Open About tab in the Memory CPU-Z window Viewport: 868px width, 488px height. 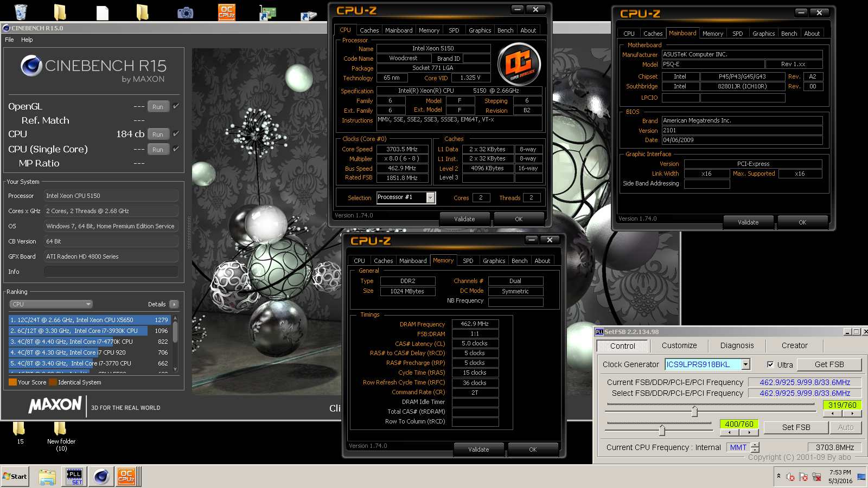pos(542,261)
